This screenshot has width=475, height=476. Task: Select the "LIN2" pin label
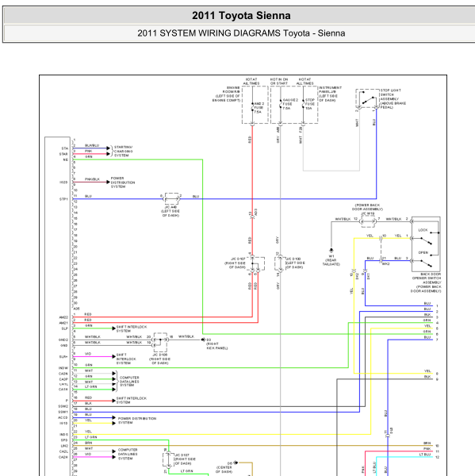point(64,446)
